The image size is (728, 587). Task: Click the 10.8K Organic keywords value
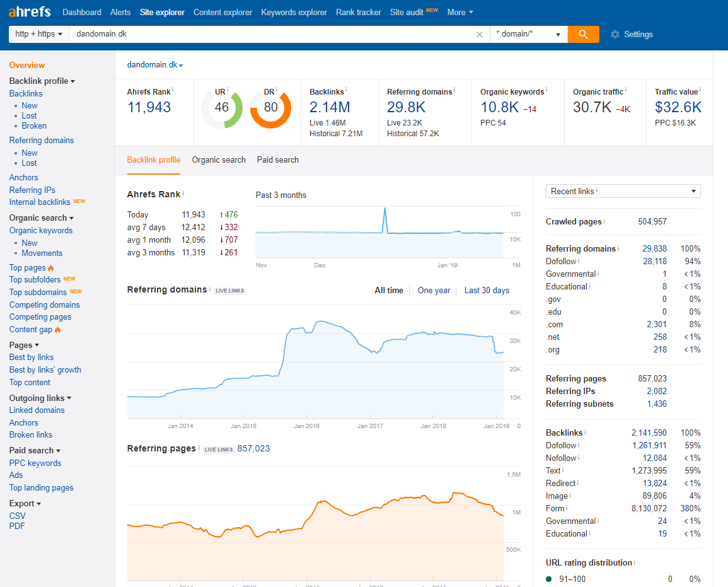500,107
